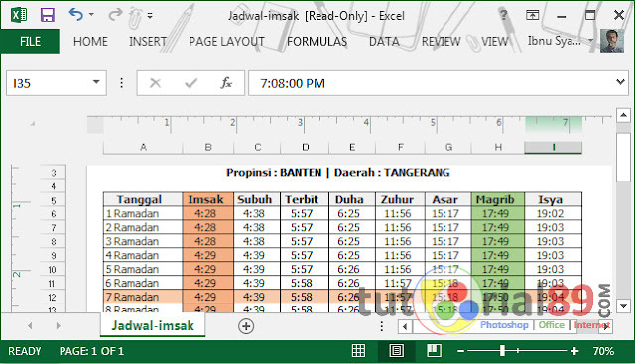Click the previous sheet navigation arrow
Screen dimensions: 635x364
(x=30, y=326)
